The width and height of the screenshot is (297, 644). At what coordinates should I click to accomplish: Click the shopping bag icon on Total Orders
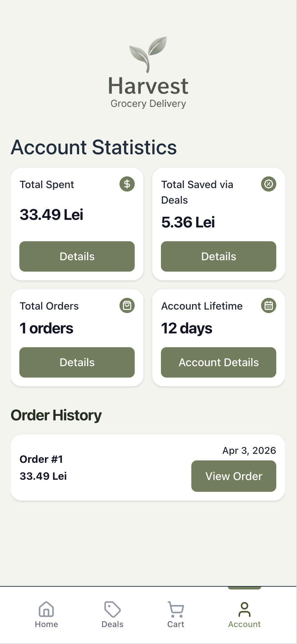[x=127, y=305]
